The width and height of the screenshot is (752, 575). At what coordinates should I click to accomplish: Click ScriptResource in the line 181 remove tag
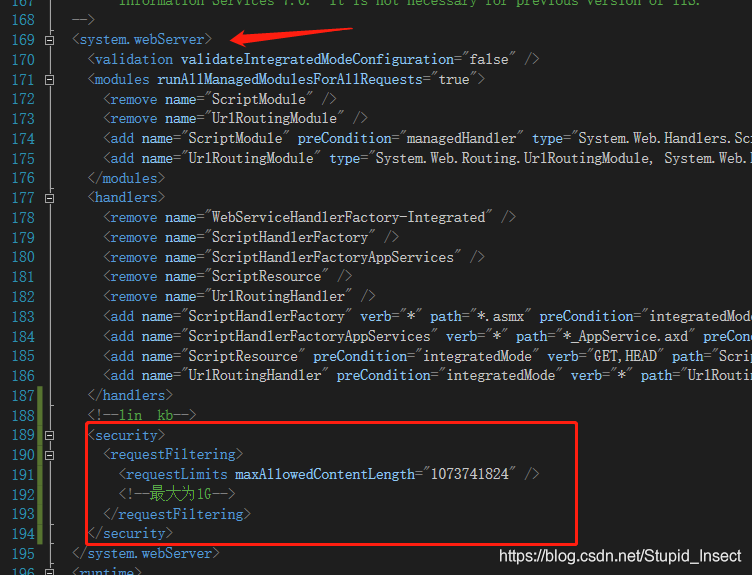coord(266,277)
